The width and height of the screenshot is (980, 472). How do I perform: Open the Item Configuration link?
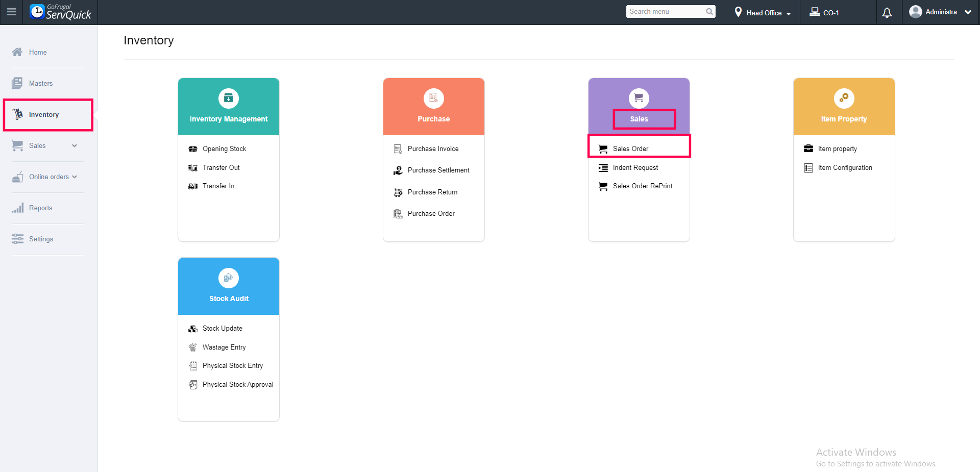(x=845, y=168)
